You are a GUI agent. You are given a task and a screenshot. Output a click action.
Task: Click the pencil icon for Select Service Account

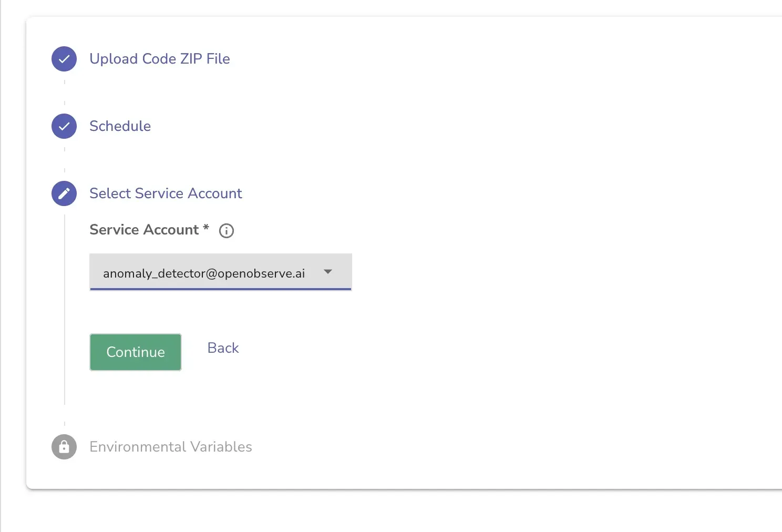click(64, 193)
